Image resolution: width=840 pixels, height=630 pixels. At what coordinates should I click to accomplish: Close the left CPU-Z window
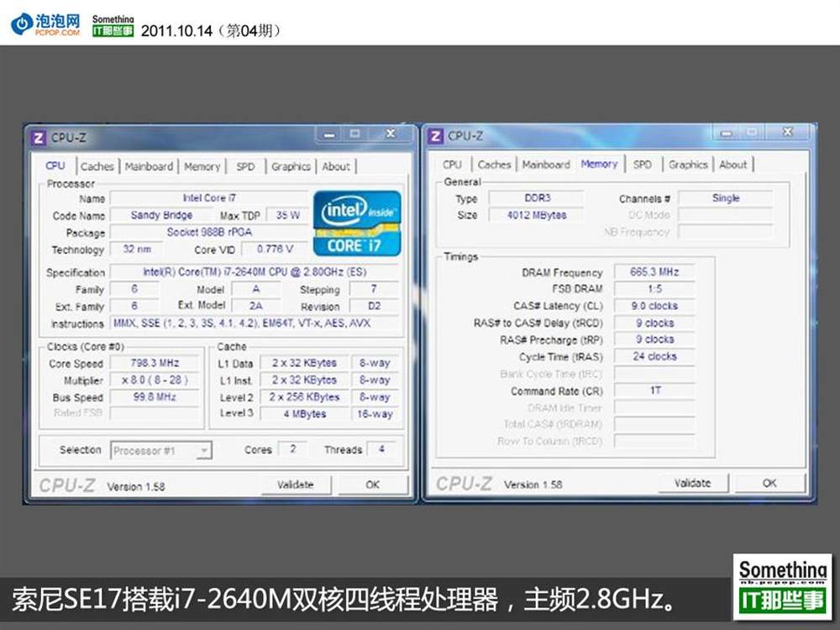pos(391,134)
